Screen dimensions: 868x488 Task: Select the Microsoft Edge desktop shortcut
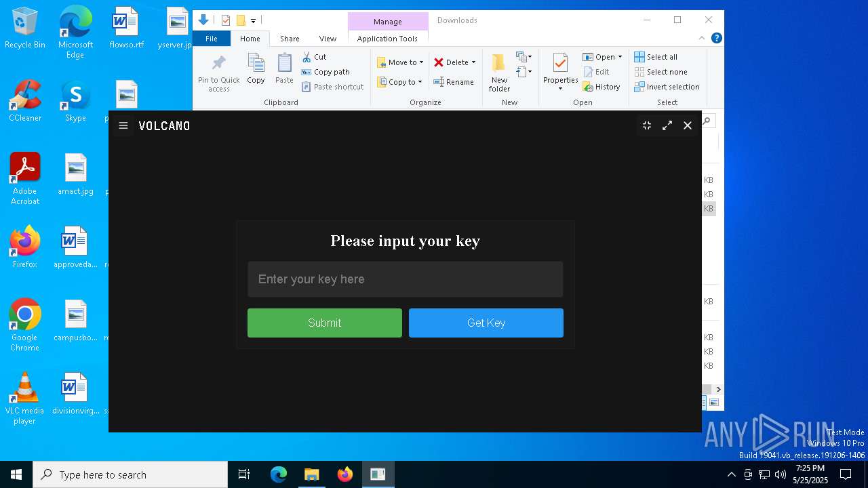pos(75,32)
